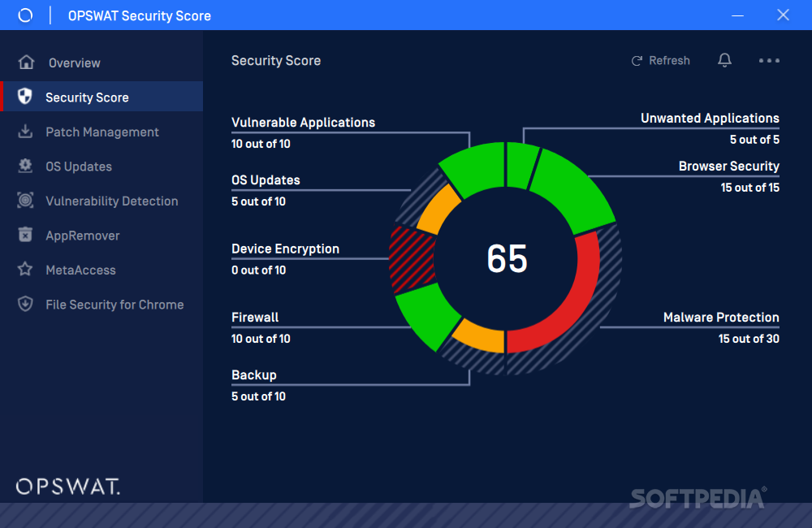The width and height of the screenshot is (812, 528).
Task: Open the three-dot more options menu
Action: point(769,61)
